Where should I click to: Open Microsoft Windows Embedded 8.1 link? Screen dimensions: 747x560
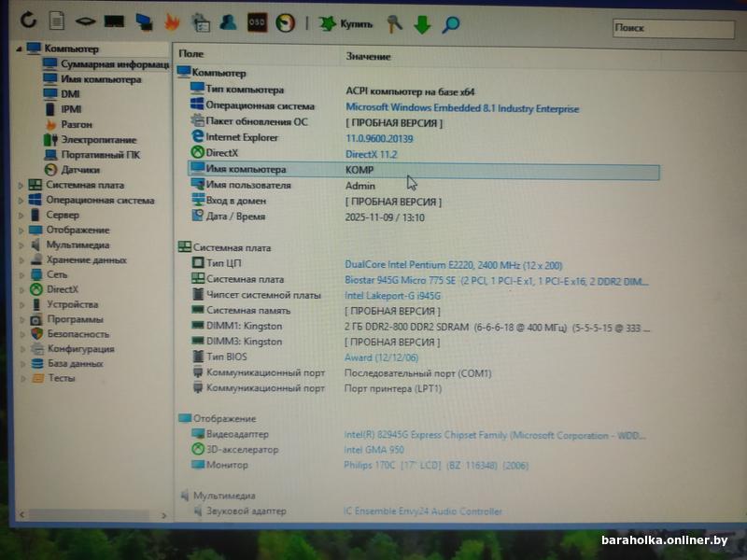point(462,108)
